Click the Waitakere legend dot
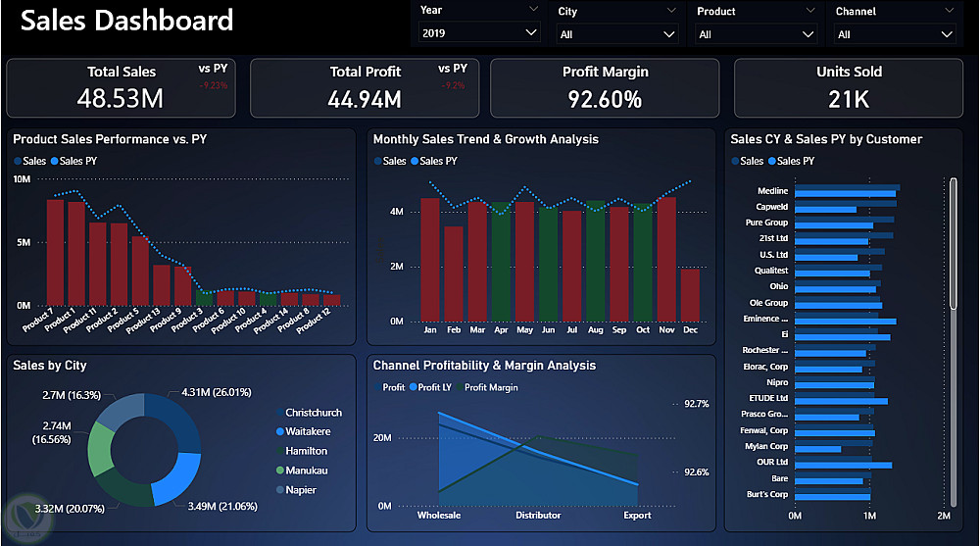 click(280, 431)
